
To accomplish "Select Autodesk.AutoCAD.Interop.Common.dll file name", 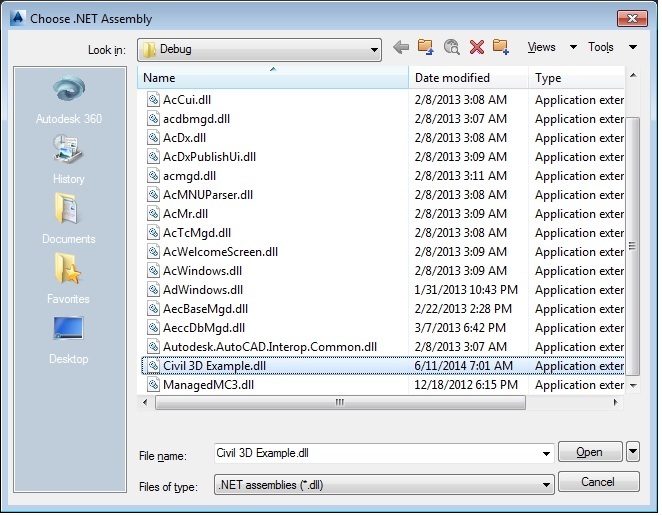I will point(270,347).
